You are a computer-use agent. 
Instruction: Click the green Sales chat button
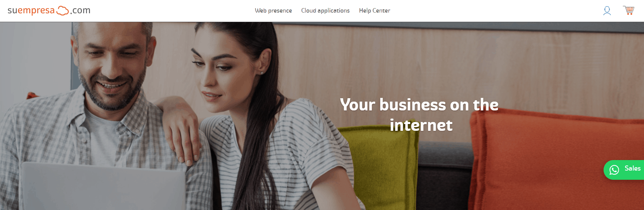[x=624, y=170]
